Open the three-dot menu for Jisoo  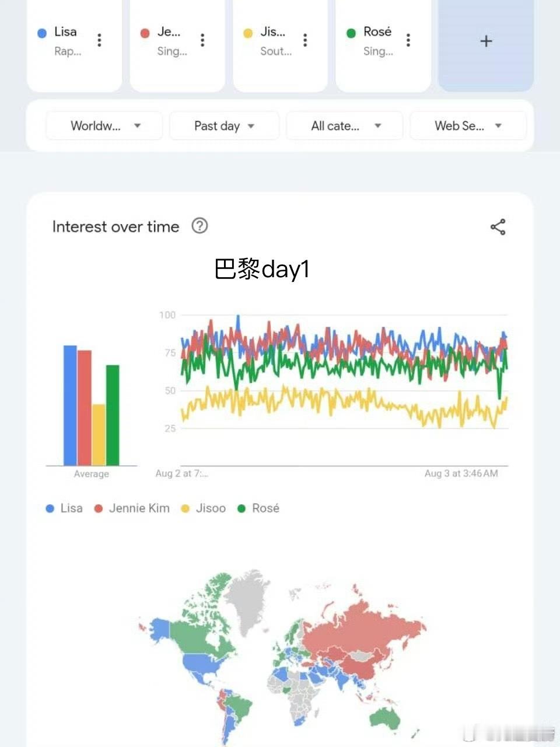pos(305,40)
